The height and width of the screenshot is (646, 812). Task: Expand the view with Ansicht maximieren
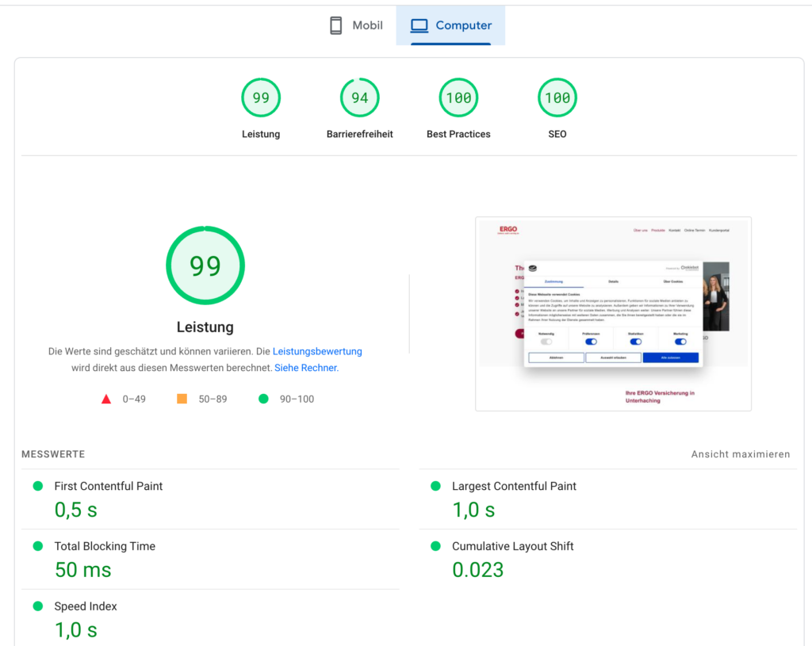[741, 454]
